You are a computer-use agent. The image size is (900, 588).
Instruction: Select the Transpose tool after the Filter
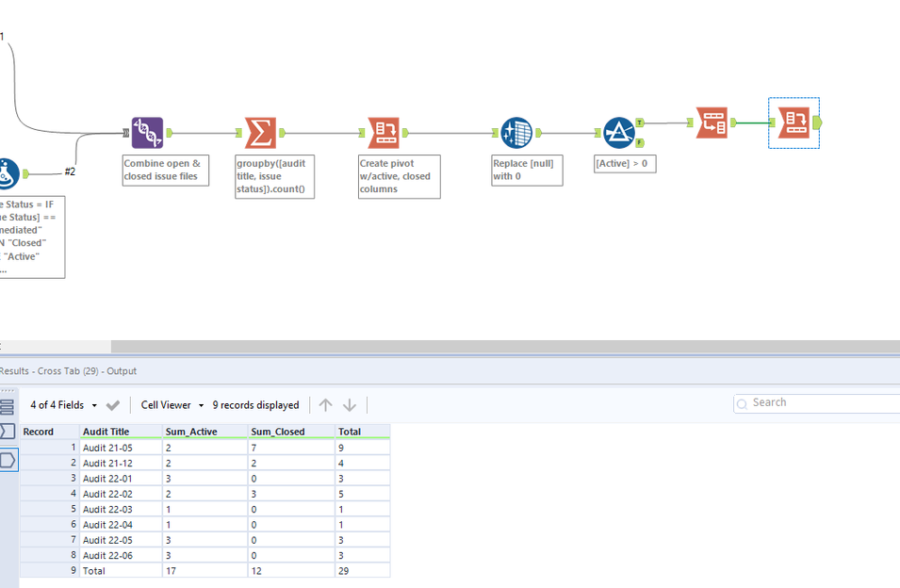pos(712,122)
